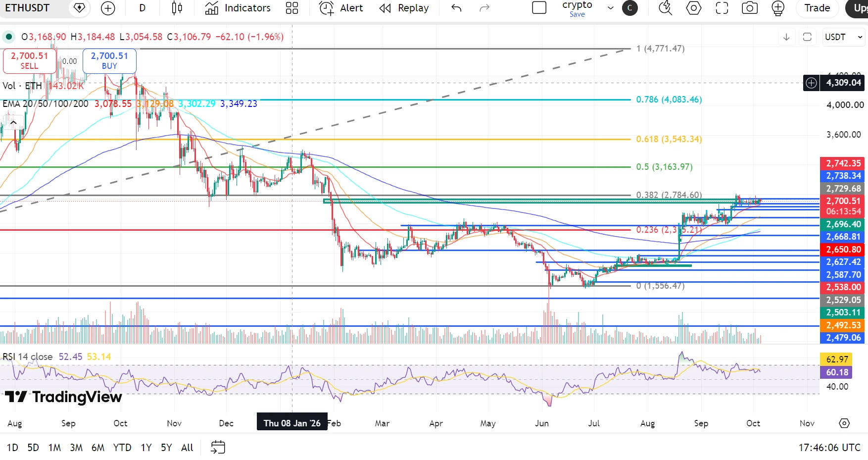Collapse the indicator legend with the chevron

click(x=13, y=122)
